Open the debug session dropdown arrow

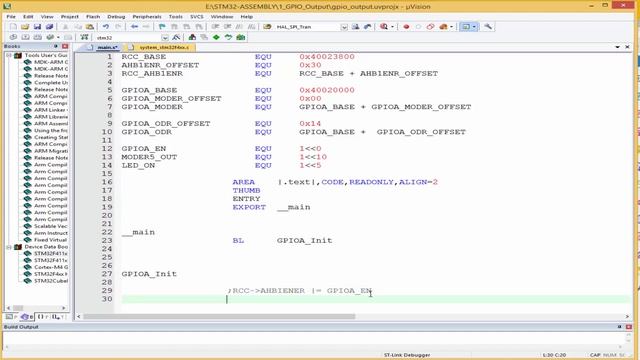[x=392, y=27]
